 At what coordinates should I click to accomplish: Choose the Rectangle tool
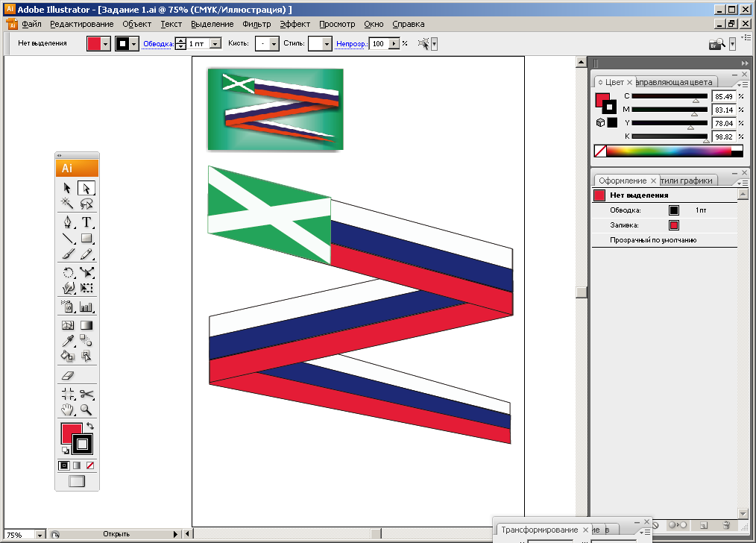click(x=86, y=238)
